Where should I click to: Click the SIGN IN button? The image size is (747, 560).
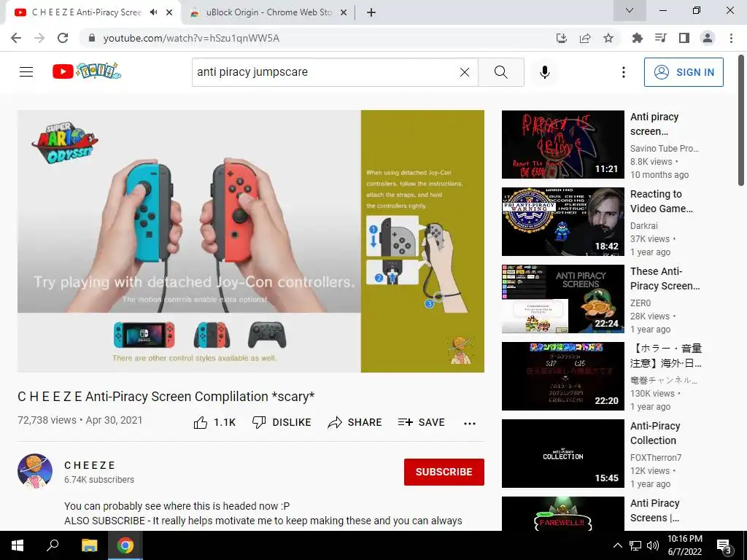[683, 72]
